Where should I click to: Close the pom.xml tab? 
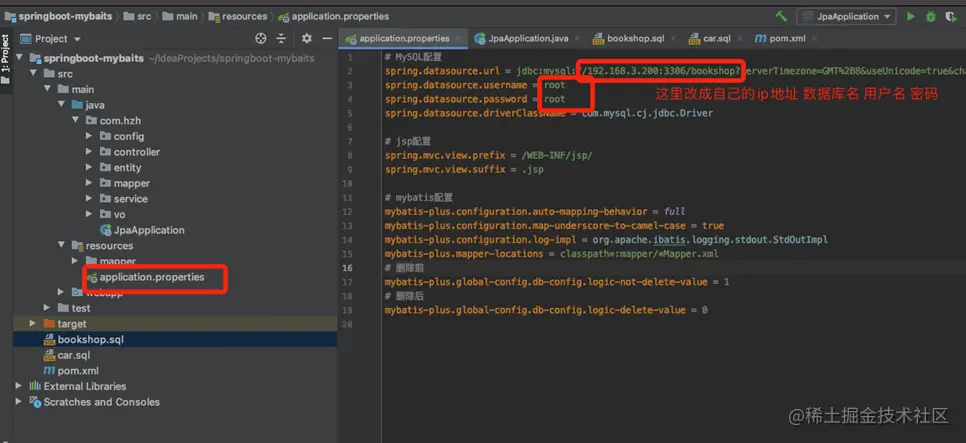pyautogui.click(x=814, y=39)
